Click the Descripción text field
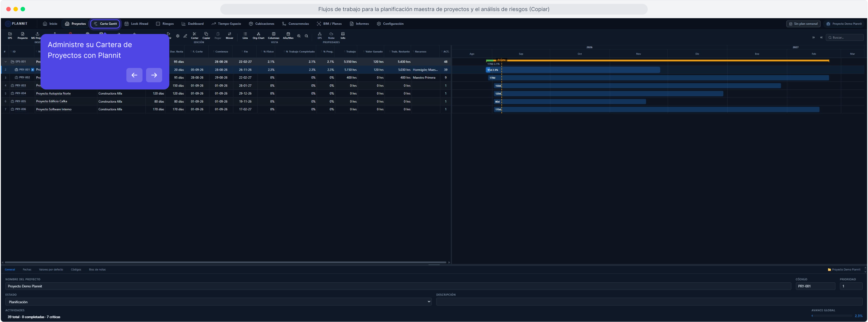The image size is (868, 322). tap(649, 302)
